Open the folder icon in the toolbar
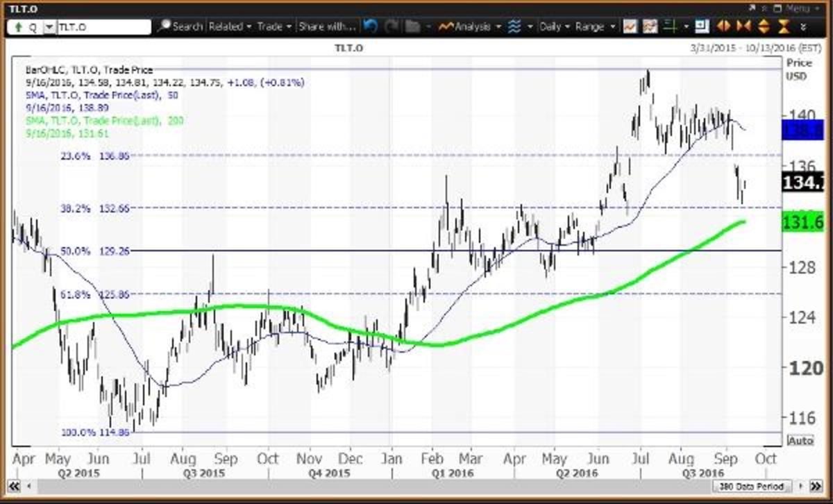The height and width of the screenshot is (504, 833). point(412,26)
